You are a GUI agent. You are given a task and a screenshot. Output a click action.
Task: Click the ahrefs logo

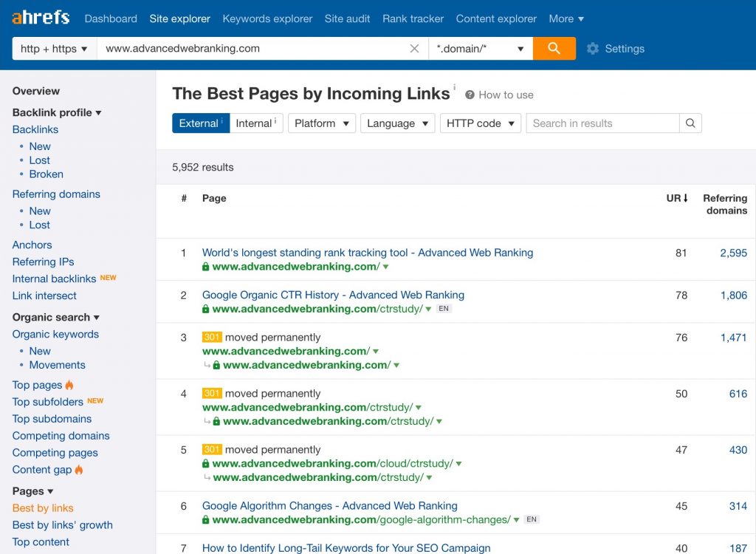[41, 18]
